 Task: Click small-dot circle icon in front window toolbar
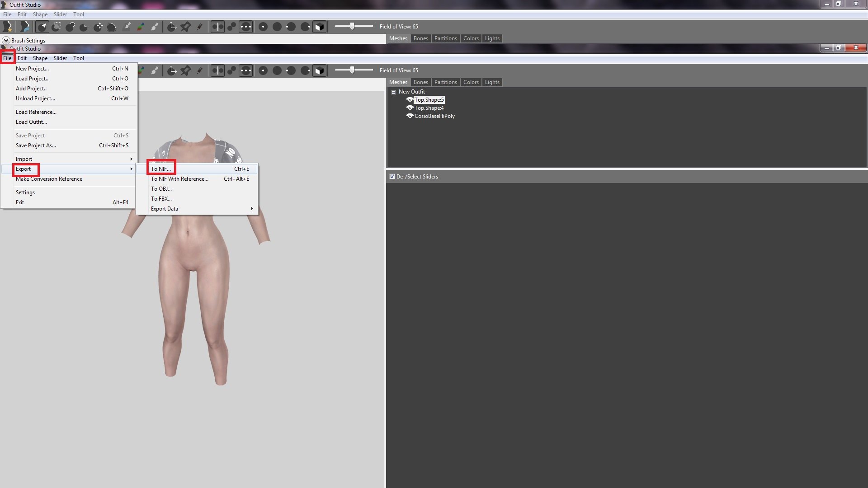point(263,70)
